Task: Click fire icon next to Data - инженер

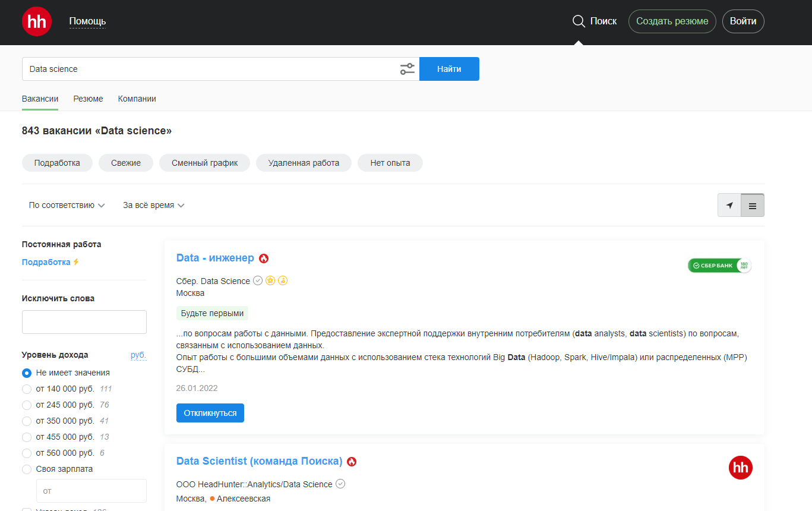Action: (x=264, y=258)
